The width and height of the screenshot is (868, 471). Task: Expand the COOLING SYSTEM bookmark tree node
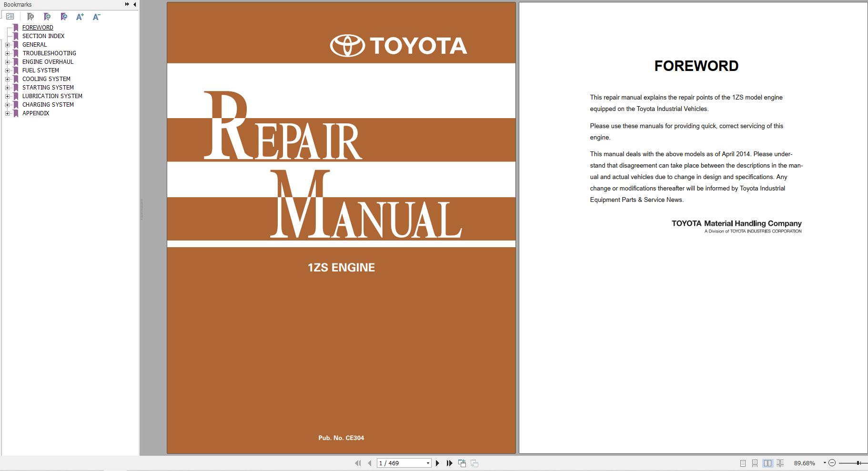(8, 79)
